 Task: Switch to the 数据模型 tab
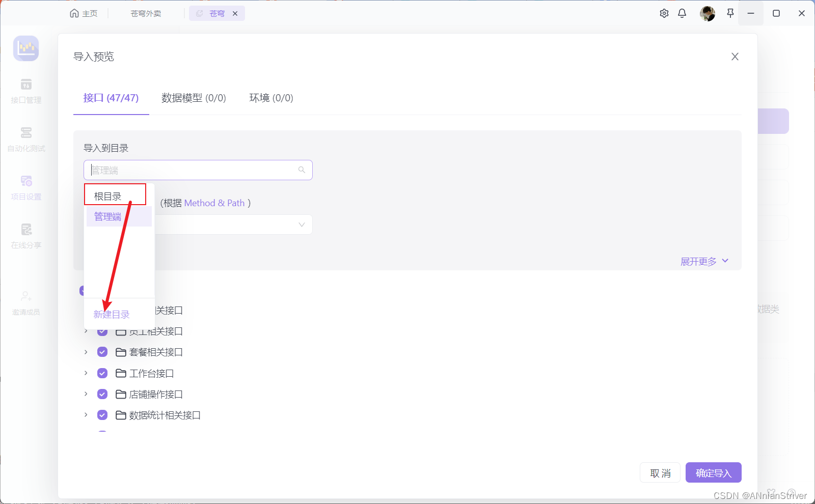[x=193, y=98]
